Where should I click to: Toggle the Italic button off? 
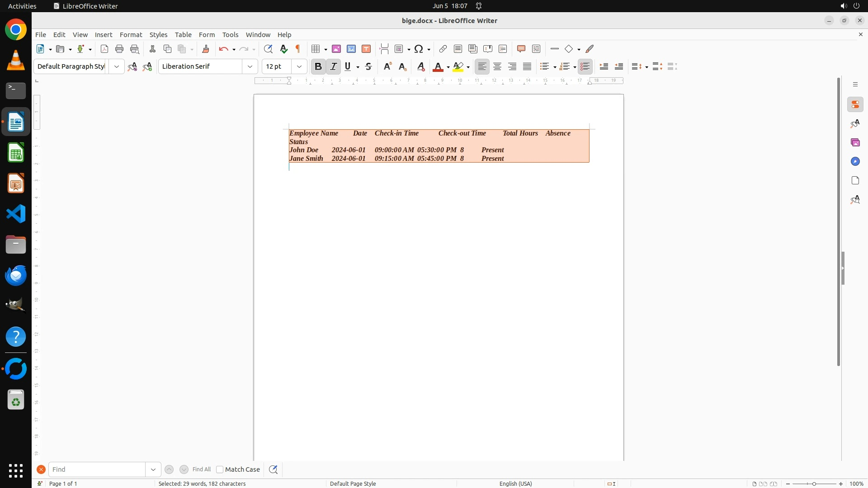pyautogui.click(x=334, y=66)
